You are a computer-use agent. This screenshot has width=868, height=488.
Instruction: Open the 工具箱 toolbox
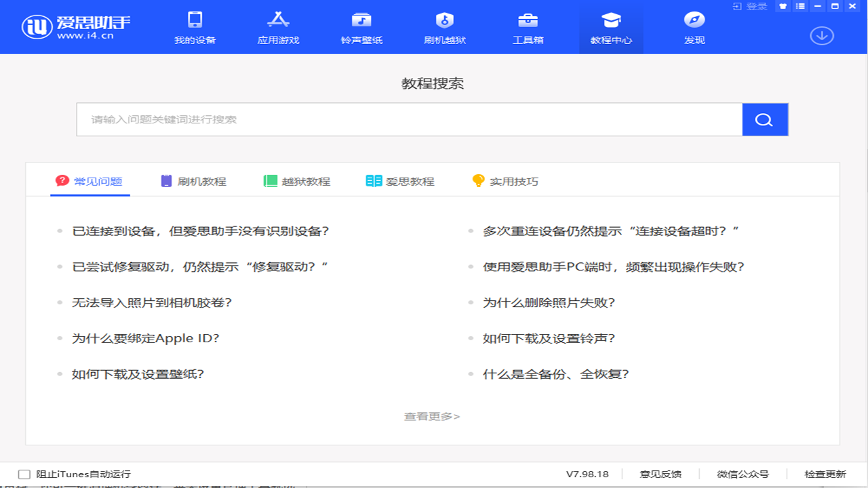(528, 28)
